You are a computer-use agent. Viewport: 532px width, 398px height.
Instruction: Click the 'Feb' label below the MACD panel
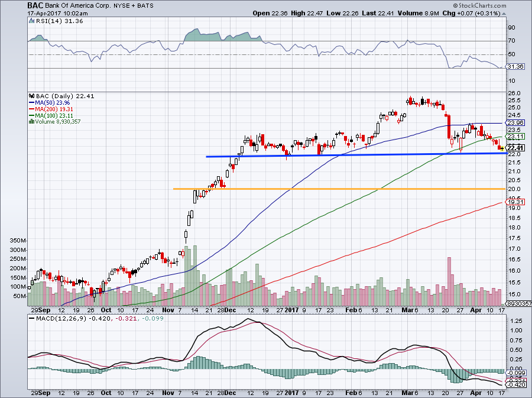click(351, 393)
